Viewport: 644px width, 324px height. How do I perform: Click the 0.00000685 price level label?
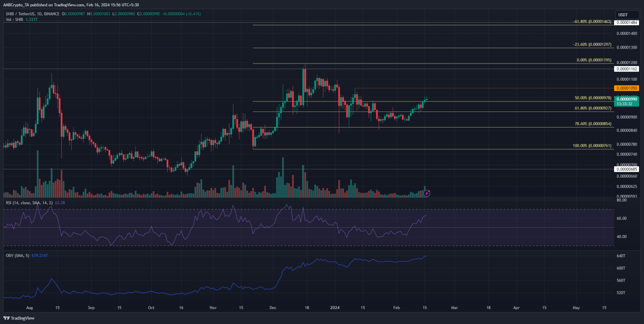(x=626, y=169)
